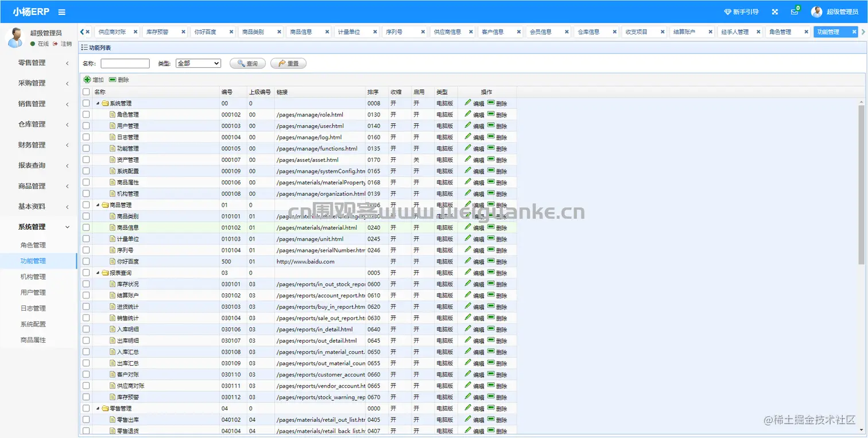The width and height of the screenshot is (868, 438).
Task: Delete the 系统配置 row
Action: click(497, 171)
